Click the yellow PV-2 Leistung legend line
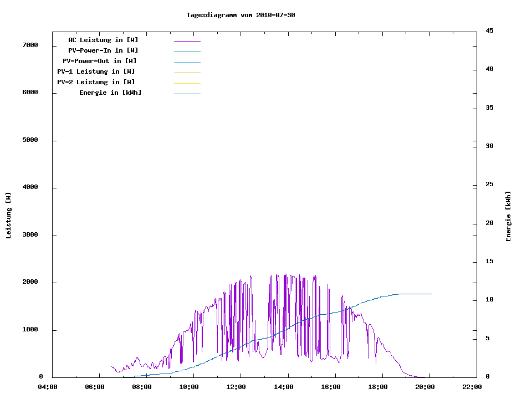This screenshot has width=532, height=399. pos(187,83)
